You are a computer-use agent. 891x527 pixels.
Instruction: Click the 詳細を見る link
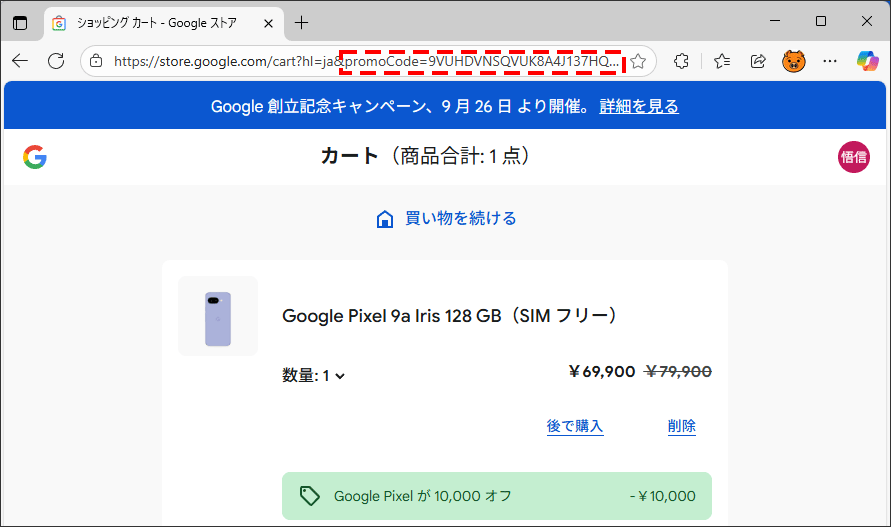click(x=638, y=106)
